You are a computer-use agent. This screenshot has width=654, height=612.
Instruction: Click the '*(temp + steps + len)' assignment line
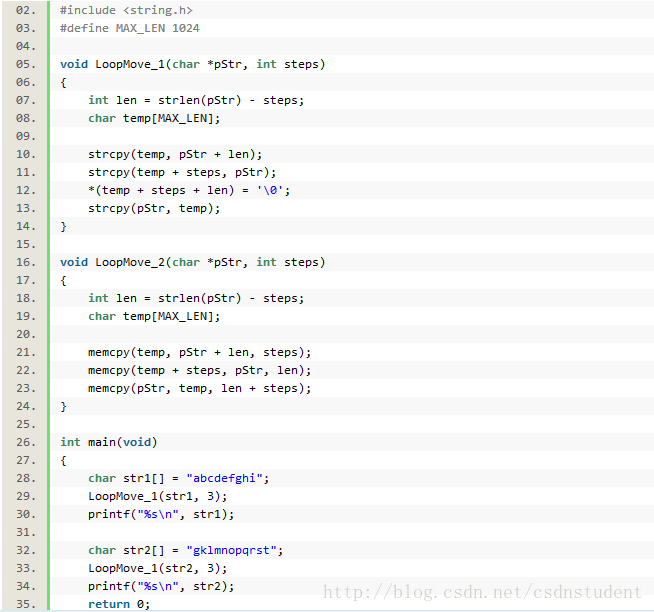coord(189,190)
